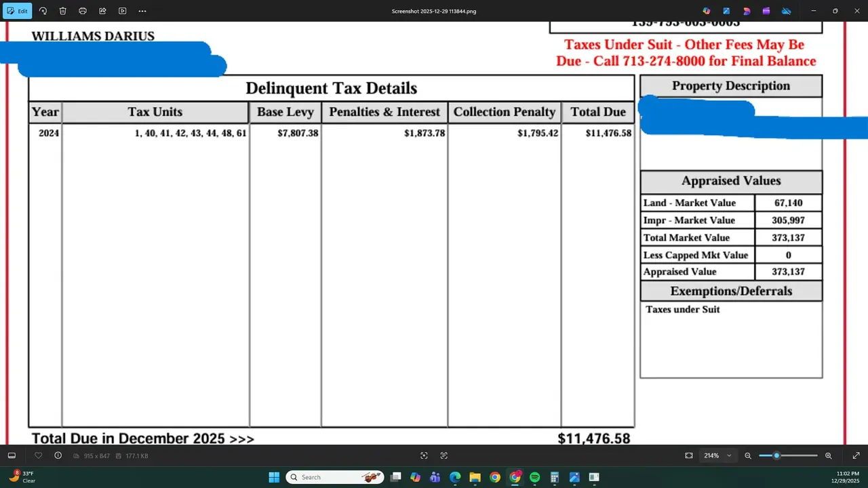Click the scan text icon
Image resolution: width=868 pixels, height=488 pixels.
pyautogui.click(x=444, y=455)
